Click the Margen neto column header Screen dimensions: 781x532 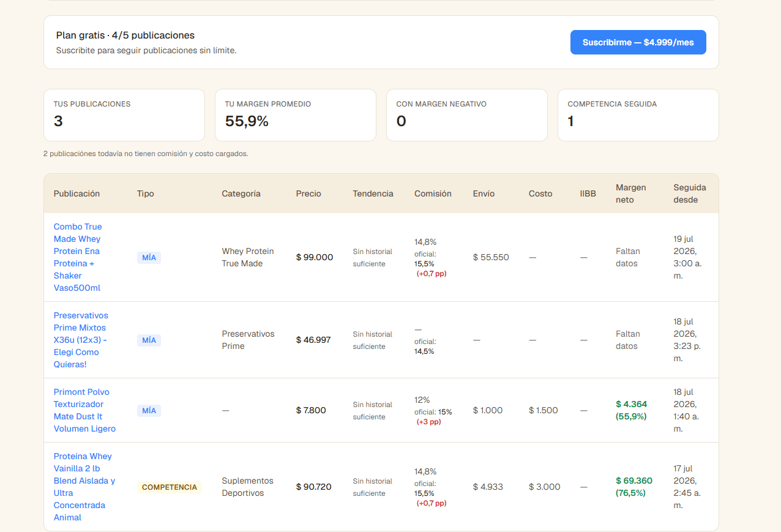(x=631, y=193)
